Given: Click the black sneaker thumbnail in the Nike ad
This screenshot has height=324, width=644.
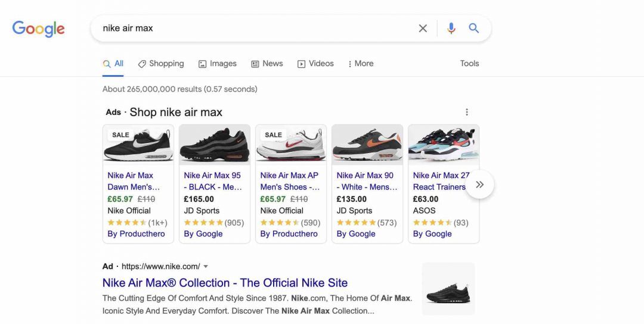Looking at the screenshot, I should [x=448, y=289].
